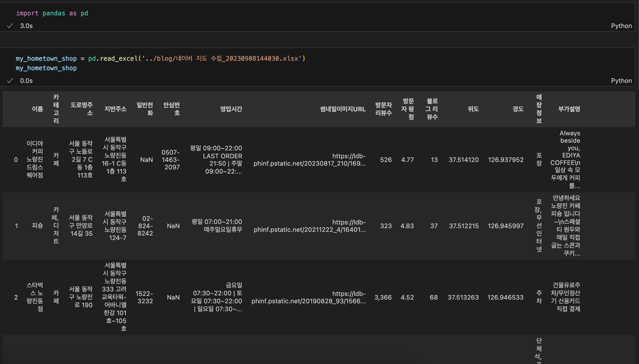
Task: Click the Excel file path string in read_excel
Action: [222, 59]
